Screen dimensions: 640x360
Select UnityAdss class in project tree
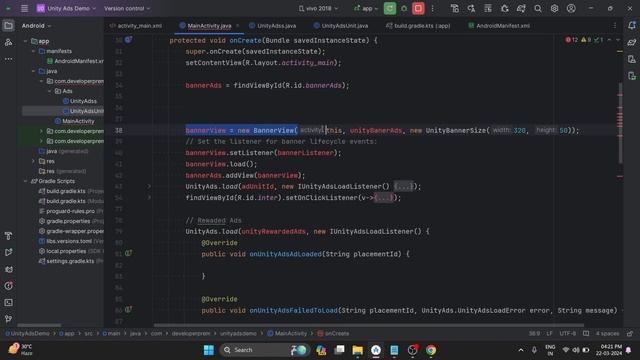(x=80, y=101)
